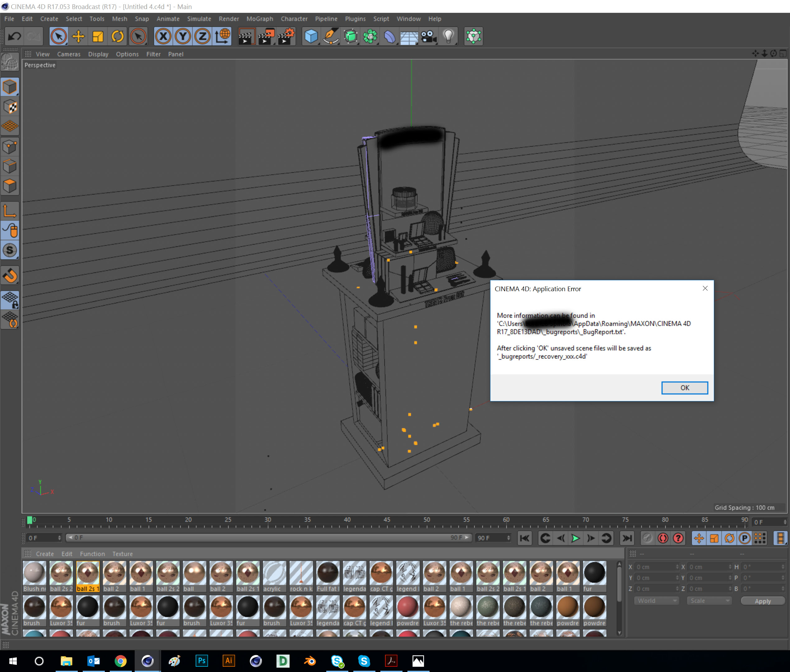Image resolution: width=790 pixels, height=672 pixels.
Task: Open the viewport Cameras menu
Action: click(68, 54)
